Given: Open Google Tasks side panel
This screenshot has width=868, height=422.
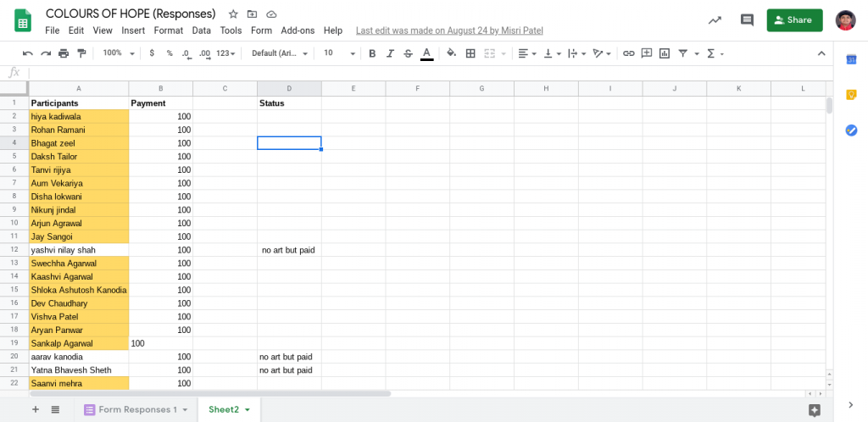Looking at the screenshot, I should [x=851, y=130].
